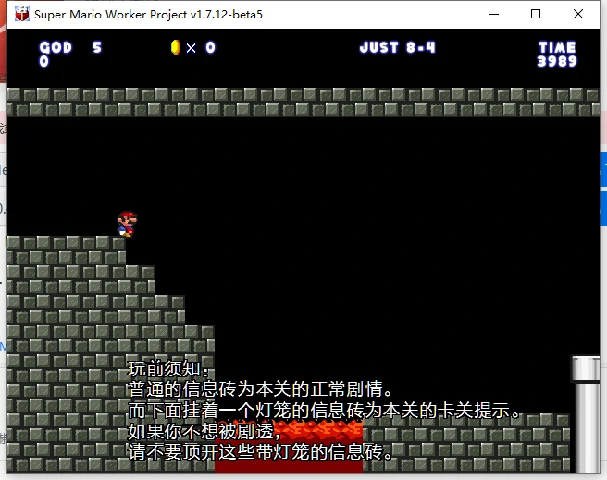Screen dimensions: 607x480
Task: Click the gold coin icon in the HUD
Action: (175, 48)
